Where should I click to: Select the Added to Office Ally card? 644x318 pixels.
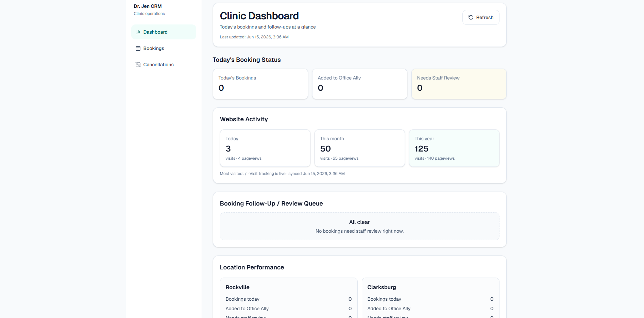click(x=360, y=84)
